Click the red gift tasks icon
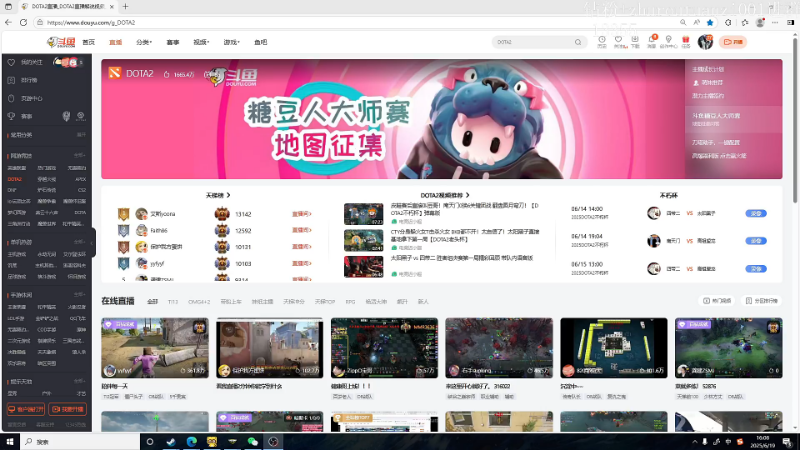 click(x=686, y=42)
